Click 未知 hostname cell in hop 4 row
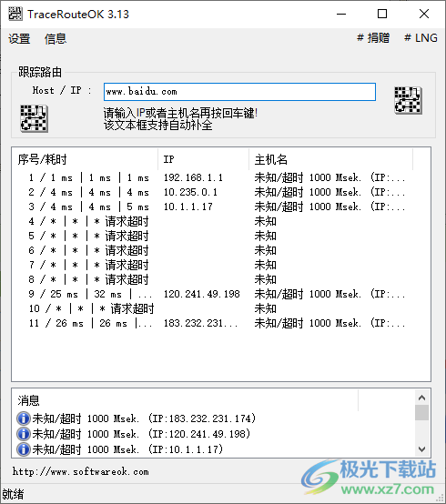Image resolution: width=446 pixels, height=504 pixels. click(265, 221)
